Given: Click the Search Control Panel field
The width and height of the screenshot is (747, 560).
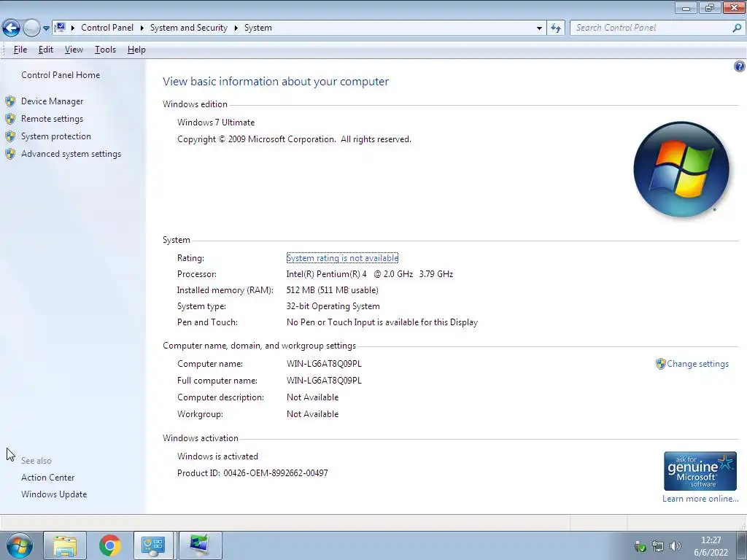Looking at the screenshot, I should [651, 28].
